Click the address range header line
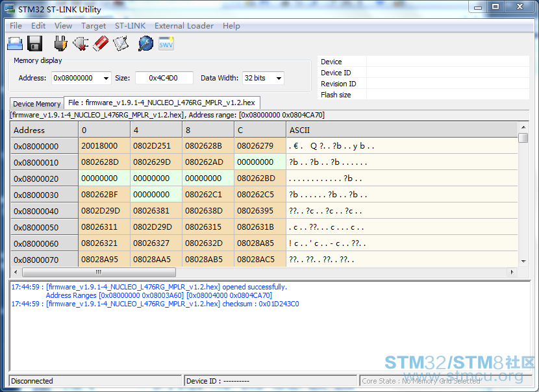This screenshot has width=539, height=392. [168, 115]
